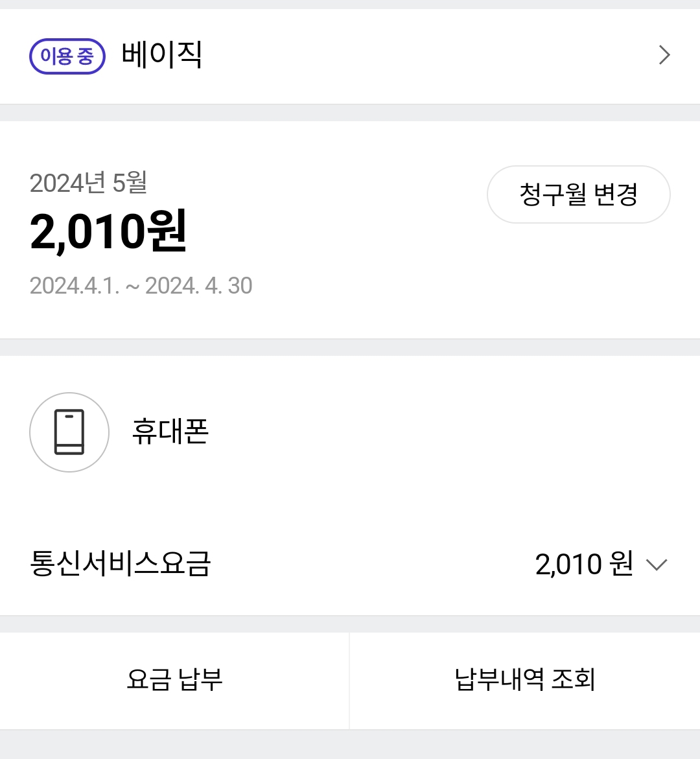Click the 통신서비스요금 row label
Image resolution: width=700 pixels, height=759 pixels.
tap(121, 564)
